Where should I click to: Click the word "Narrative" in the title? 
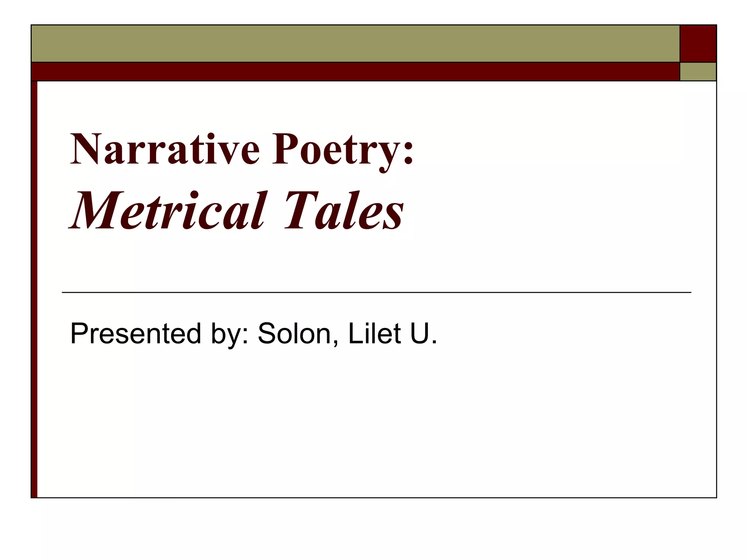tap(165, 149)
